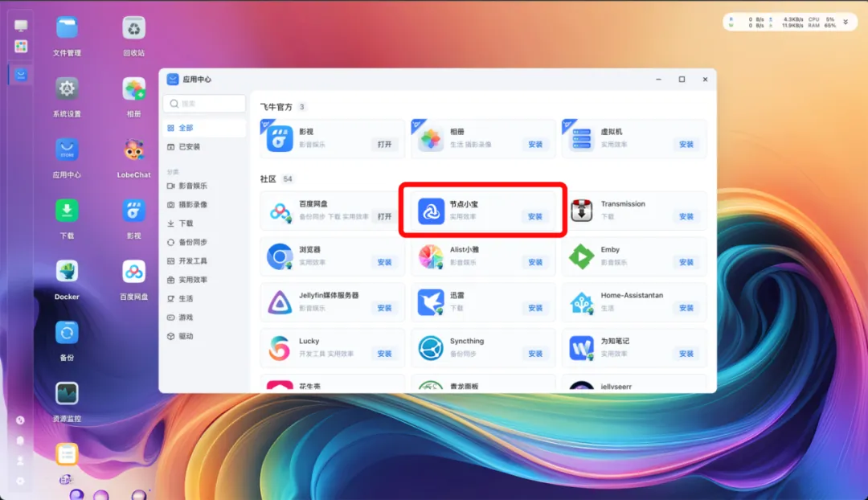The image size is (868, 500).
Task: Install the Syncthing app
Action: tap(535, 354)
